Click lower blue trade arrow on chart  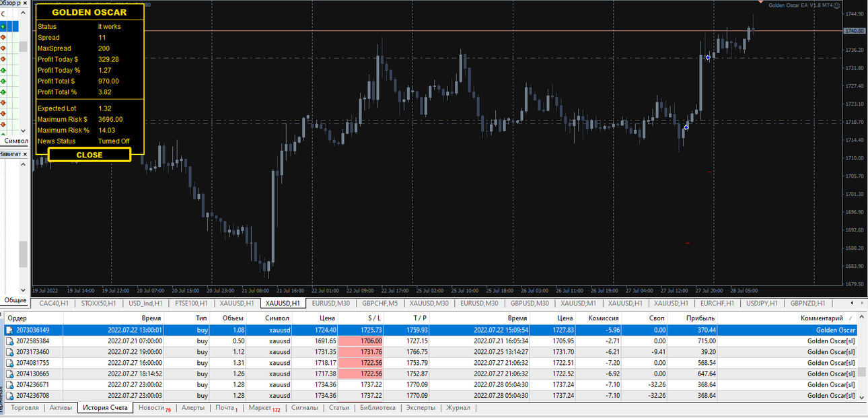pyautogui.click(x=686, y=127)
